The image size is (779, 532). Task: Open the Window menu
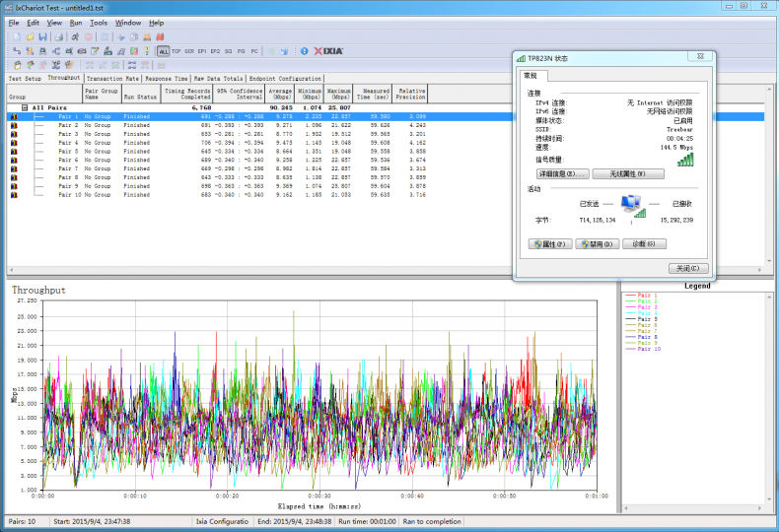[x=128, y=23]
